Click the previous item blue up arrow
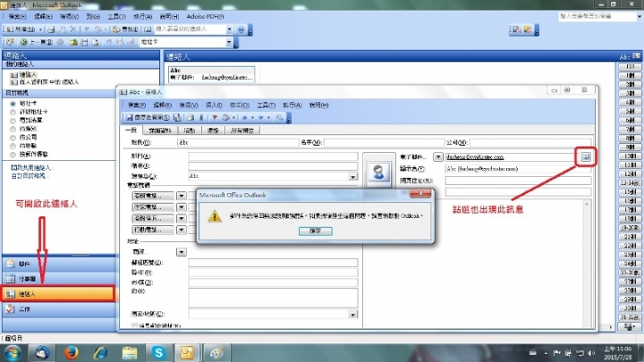Image resolution: width=644 pixels, height=362 pixels. tap(244, 118)
